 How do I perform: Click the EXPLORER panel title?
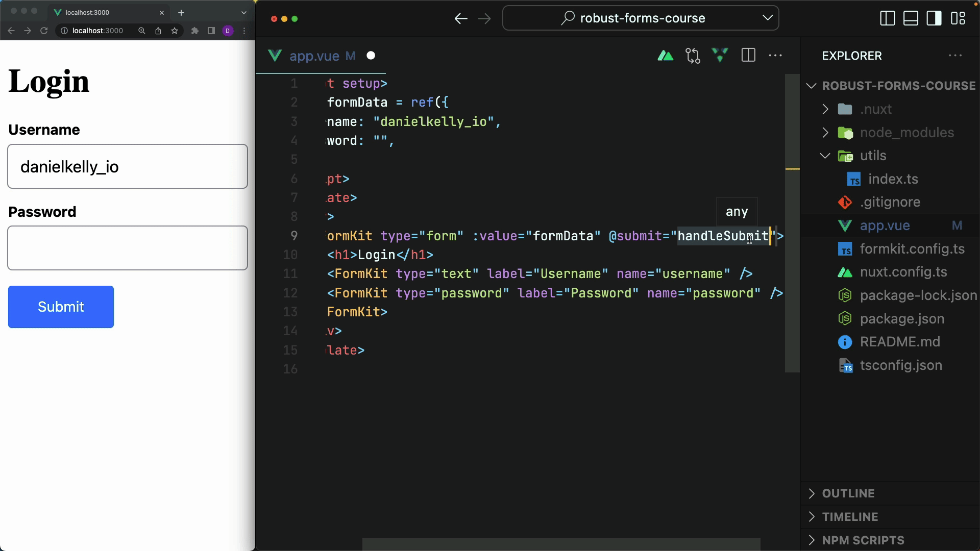(x=852, y=56)
